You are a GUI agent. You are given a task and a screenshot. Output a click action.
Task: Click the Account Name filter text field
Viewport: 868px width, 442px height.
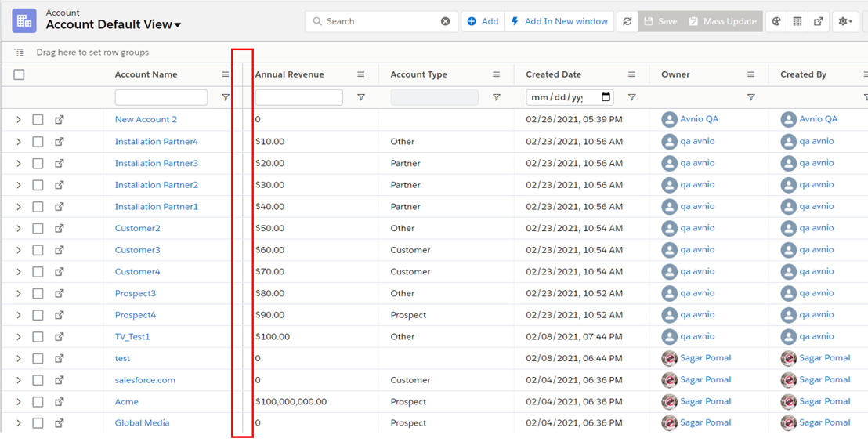pyautogui.click(x=161, y=97)
